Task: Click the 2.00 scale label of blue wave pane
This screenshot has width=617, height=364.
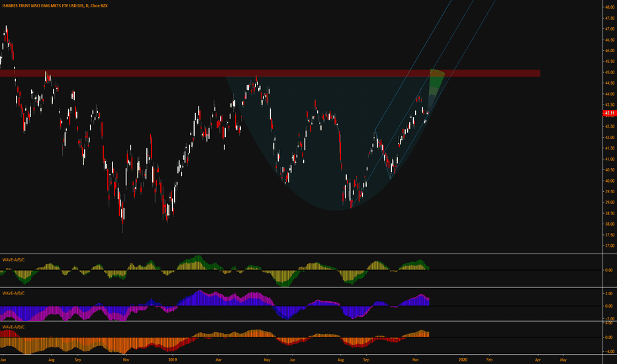Action: pos(609,294)
